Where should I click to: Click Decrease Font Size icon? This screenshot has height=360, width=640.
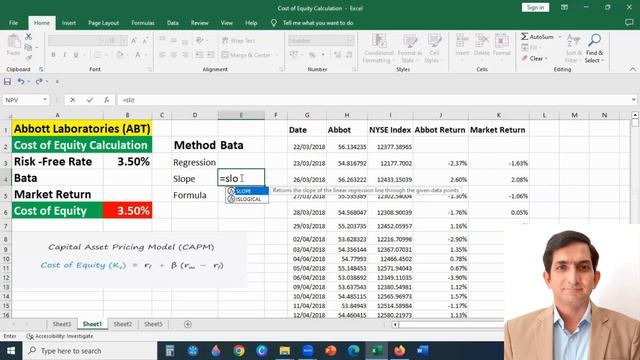(145, 40)
